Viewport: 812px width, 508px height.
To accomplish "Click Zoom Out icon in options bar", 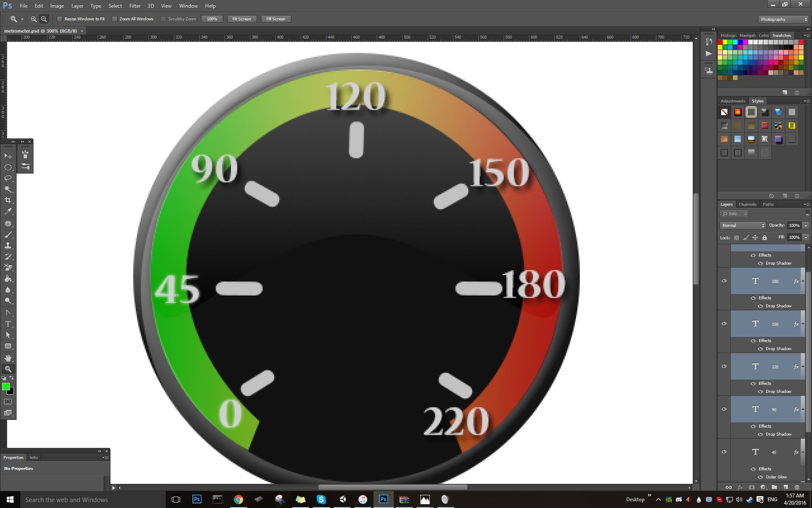I will [44, 19].
